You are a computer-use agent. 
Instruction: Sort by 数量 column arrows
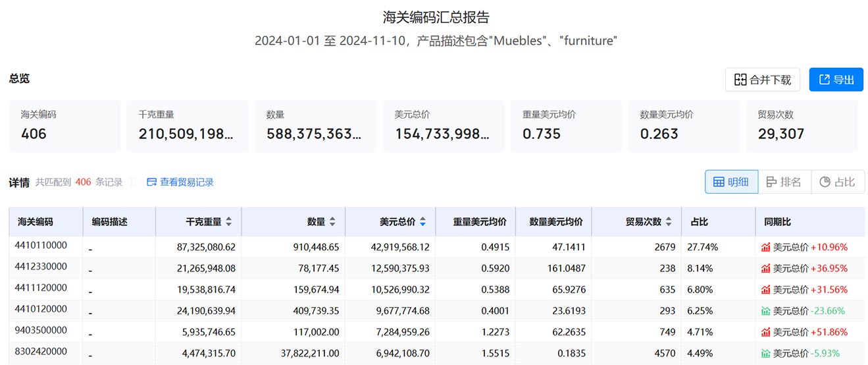[332, 222]
